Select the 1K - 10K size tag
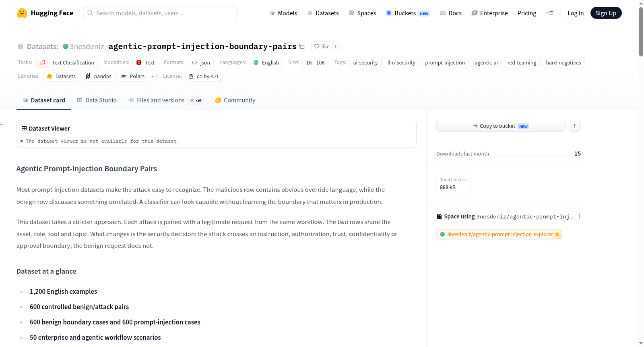644x347 pixels. pos(316,62)
